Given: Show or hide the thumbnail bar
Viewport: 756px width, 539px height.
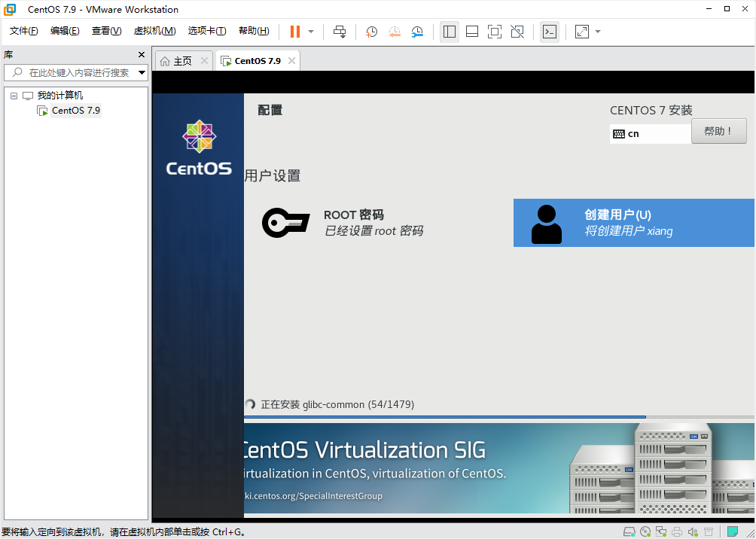Looking at the screenshot, I should pos(472,32).
